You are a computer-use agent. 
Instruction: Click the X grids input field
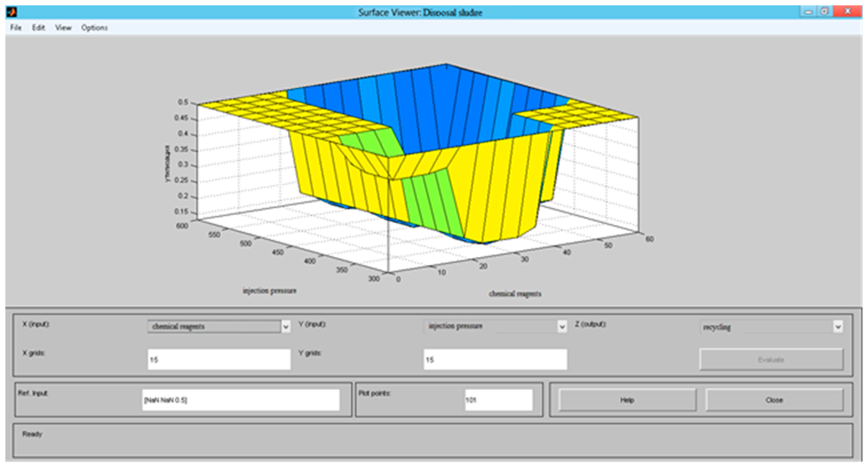219,359
